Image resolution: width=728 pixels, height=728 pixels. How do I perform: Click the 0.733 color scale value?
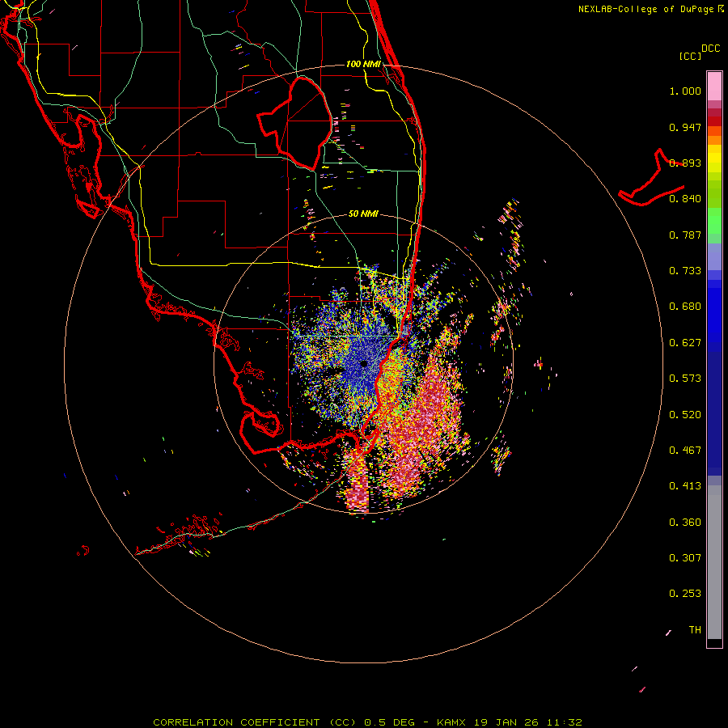pos(685,271)
